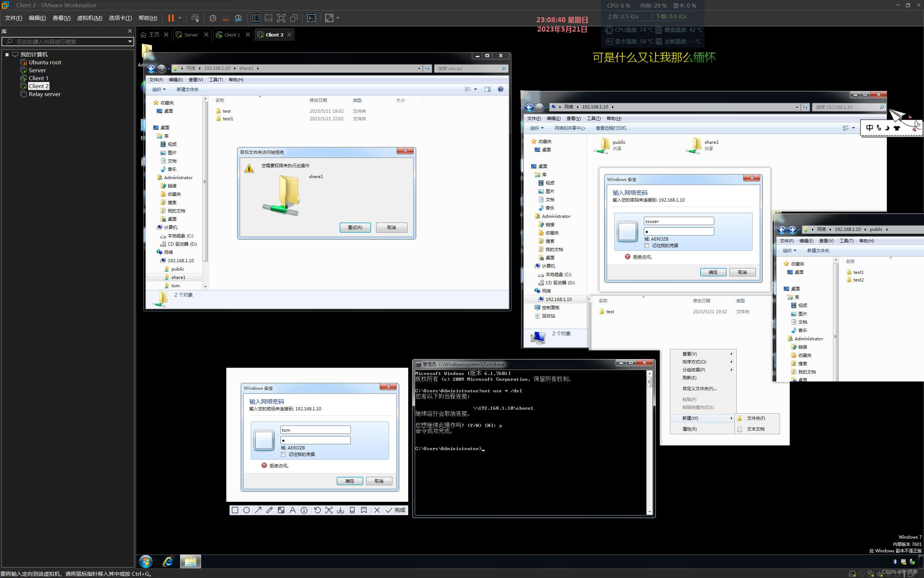Open the pause button power dropdown arrow
Image resolution: width=924 pixels, height=578 pixels.
(179, 18)
